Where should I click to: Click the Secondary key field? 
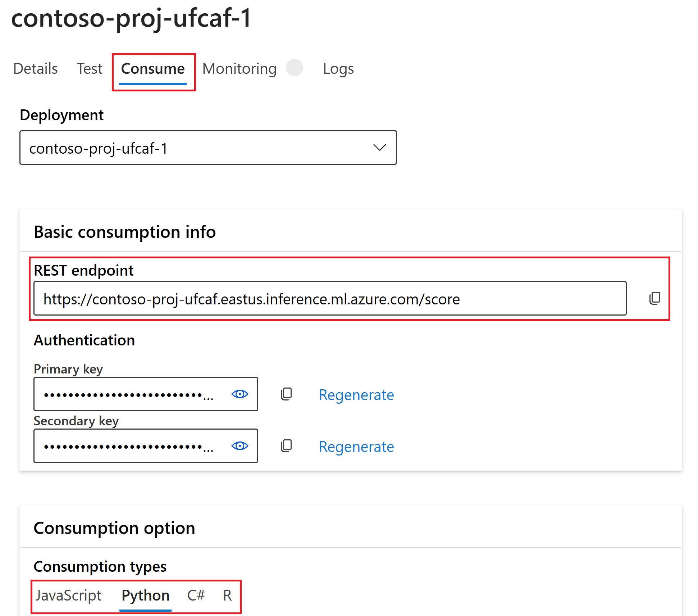click(x=146, y=446)
